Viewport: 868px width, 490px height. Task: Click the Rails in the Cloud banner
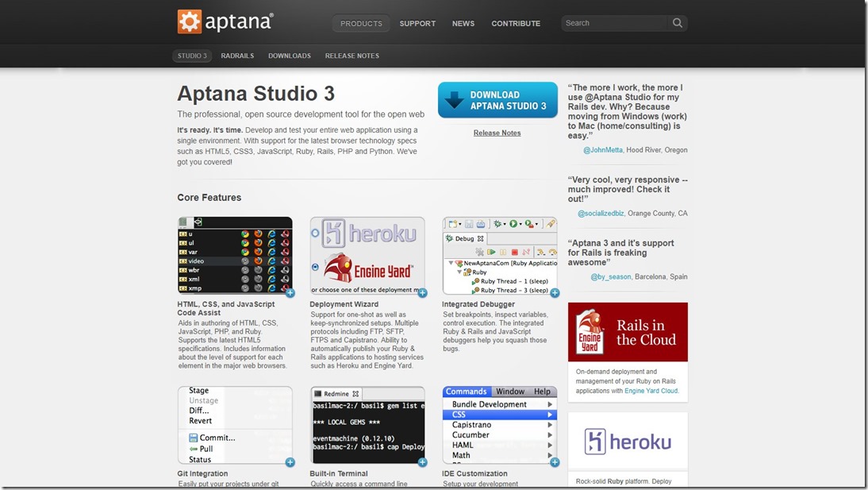click(x=628, y=332)
